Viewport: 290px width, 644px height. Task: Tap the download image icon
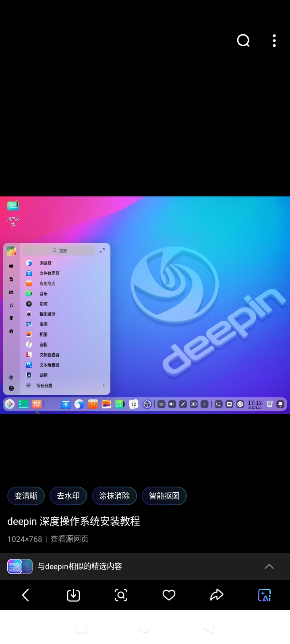click(73, 595)
